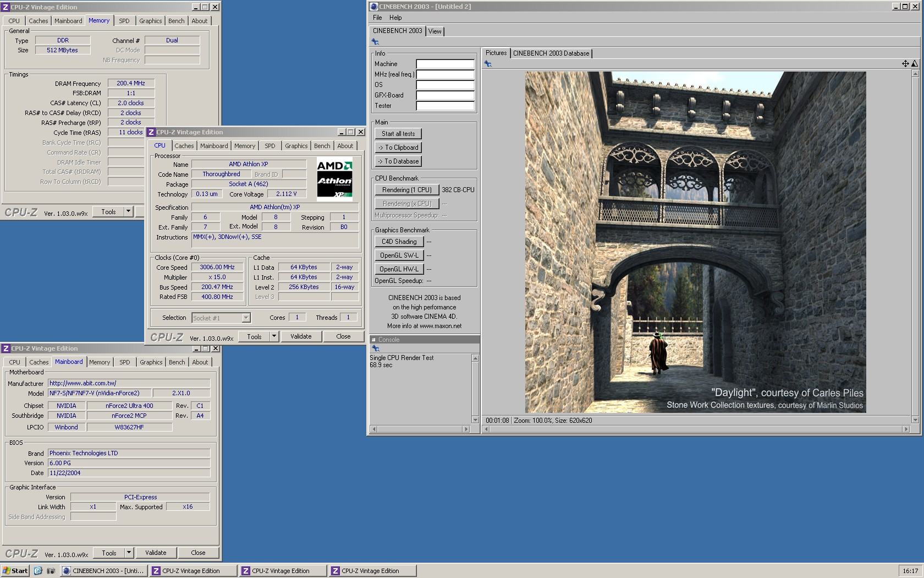Start the C4D Shading graphics test

[399, 242]
